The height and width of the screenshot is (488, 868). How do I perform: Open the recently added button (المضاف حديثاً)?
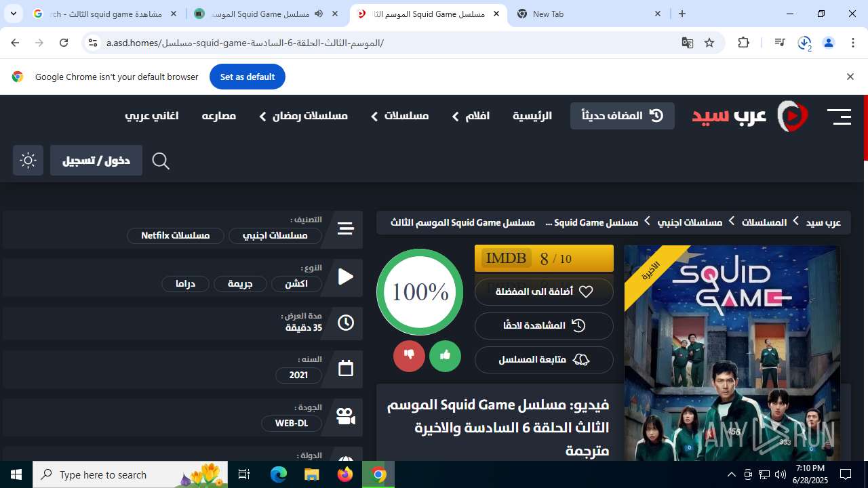623,116
